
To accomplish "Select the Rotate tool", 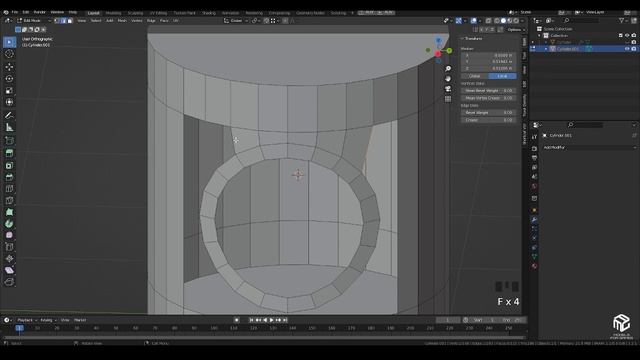I will 9,78.
